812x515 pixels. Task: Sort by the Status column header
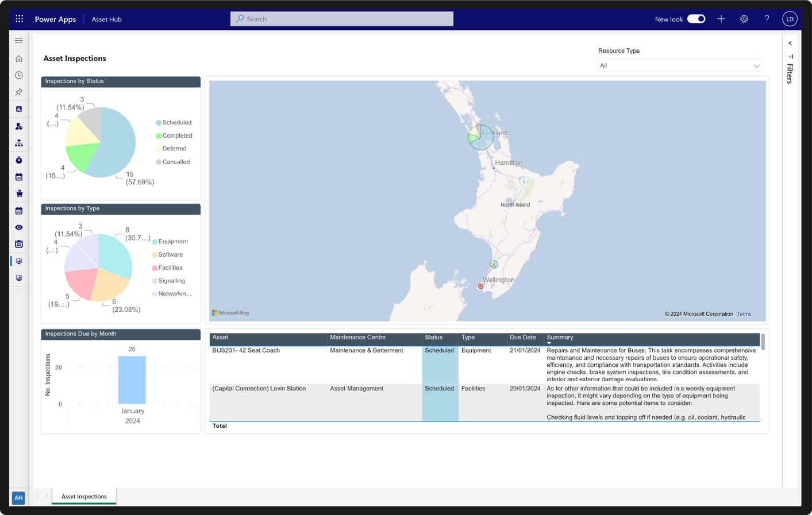coord(433,338)
